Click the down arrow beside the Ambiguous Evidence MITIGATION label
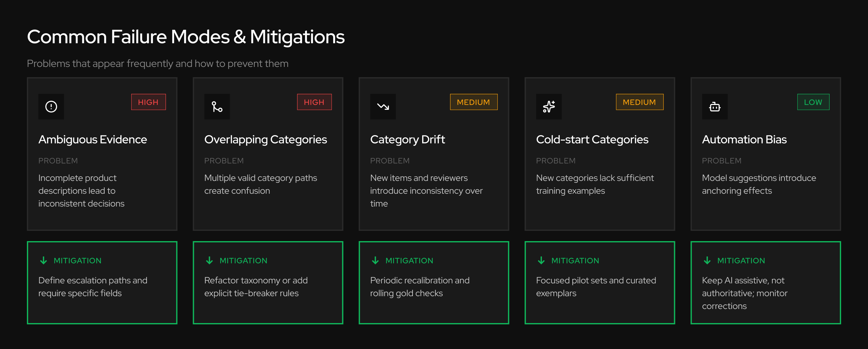 pos(44,260)
